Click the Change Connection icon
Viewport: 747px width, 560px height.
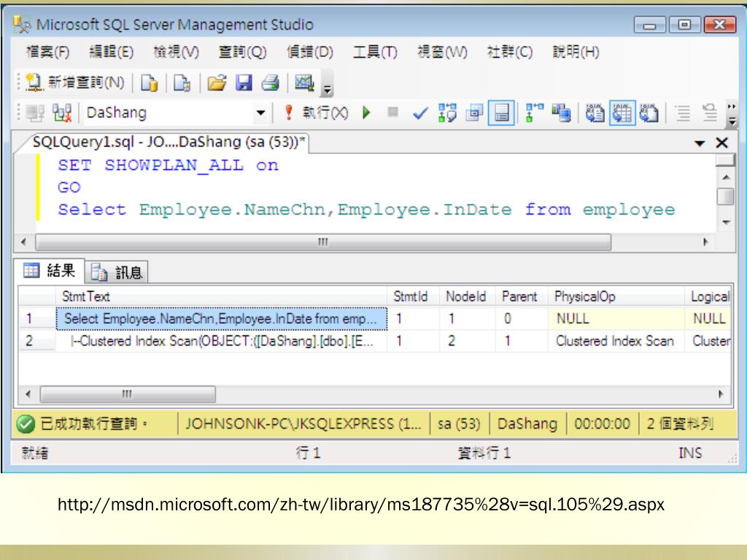click(x=62, y=113)
